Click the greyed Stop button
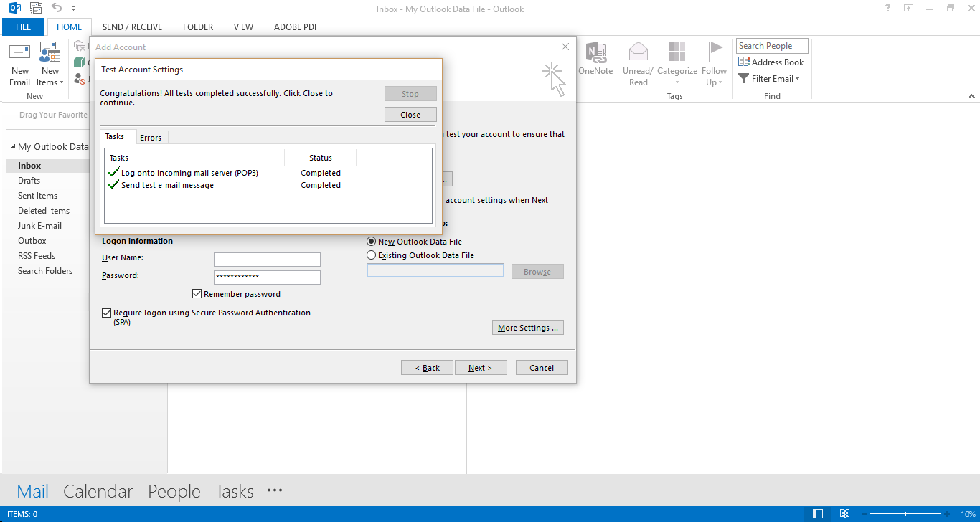This screenshot has width=980, height=522. coord(410,94)
